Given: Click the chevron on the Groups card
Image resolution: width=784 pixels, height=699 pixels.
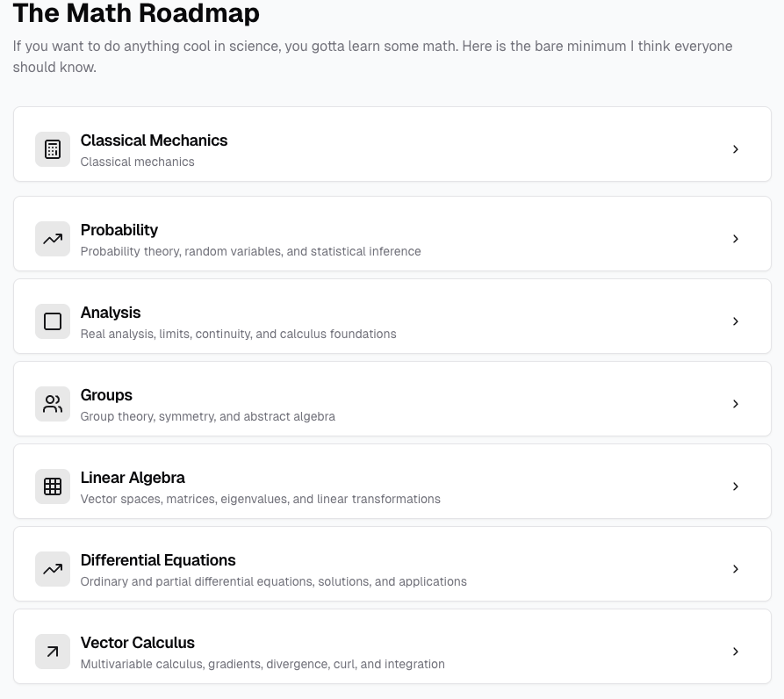Looking at the screenshot, I should pyautogui.click(x=735, y=403).
